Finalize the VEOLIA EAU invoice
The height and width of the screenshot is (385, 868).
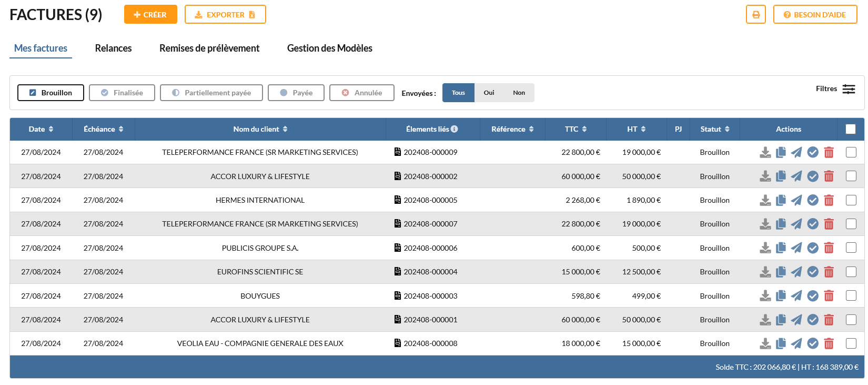(813, 343)
